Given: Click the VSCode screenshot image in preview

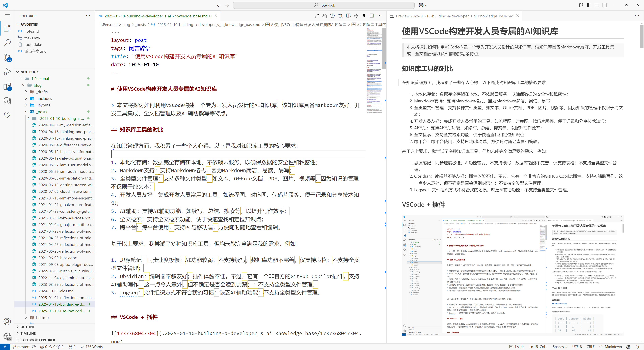Looking at the screenshot, I should point(513,275).
